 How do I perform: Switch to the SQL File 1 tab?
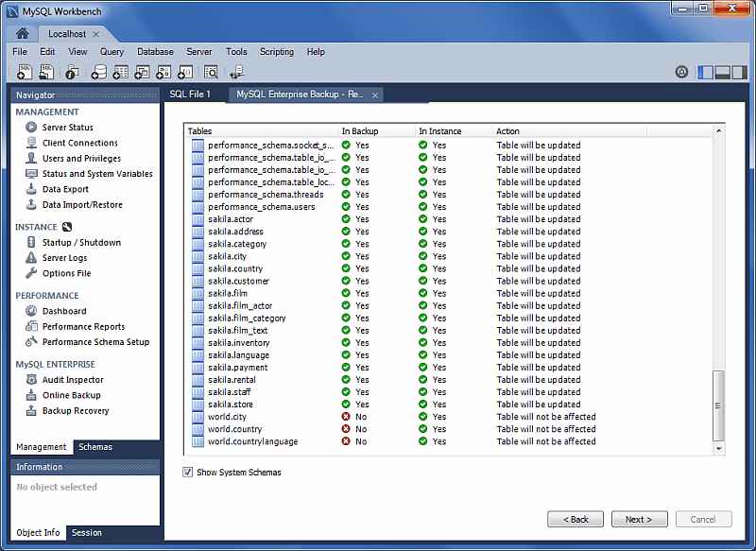tap(190, 94)
